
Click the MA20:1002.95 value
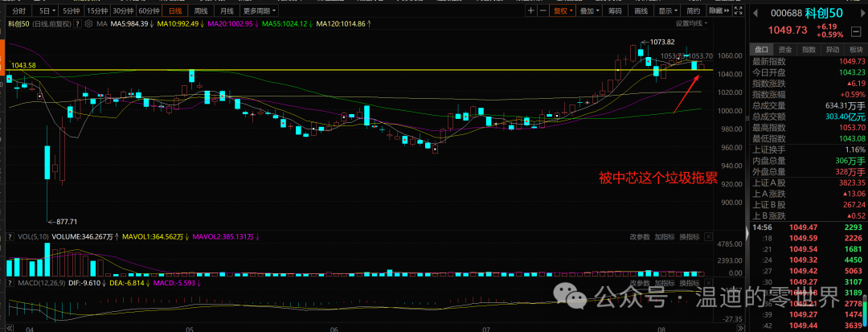(x=232, y=24)
